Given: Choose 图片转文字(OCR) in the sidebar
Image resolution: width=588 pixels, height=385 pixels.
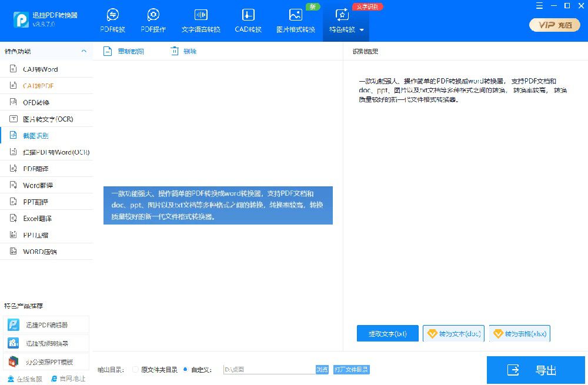Looking at the screenshot, I should (x=47, y=119).
